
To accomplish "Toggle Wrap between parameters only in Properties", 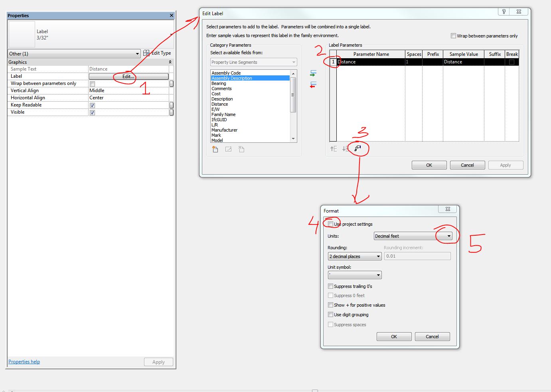I will pos(92,84).
